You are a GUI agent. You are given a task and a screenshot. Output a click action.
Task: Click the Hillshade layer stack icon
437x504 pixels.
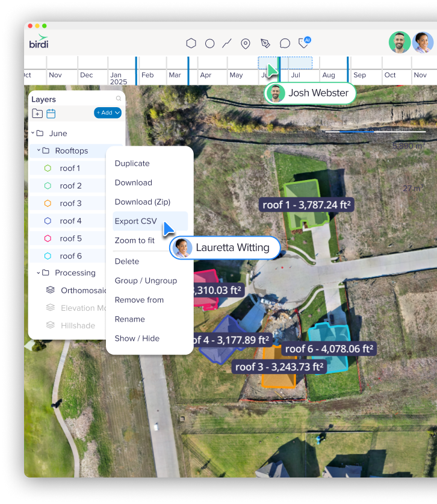51,325
